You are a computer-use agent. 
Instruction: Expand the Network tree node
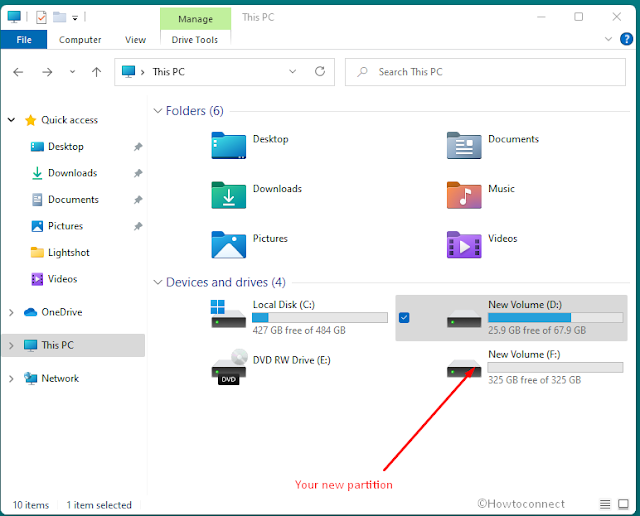(x=11, y=379)
